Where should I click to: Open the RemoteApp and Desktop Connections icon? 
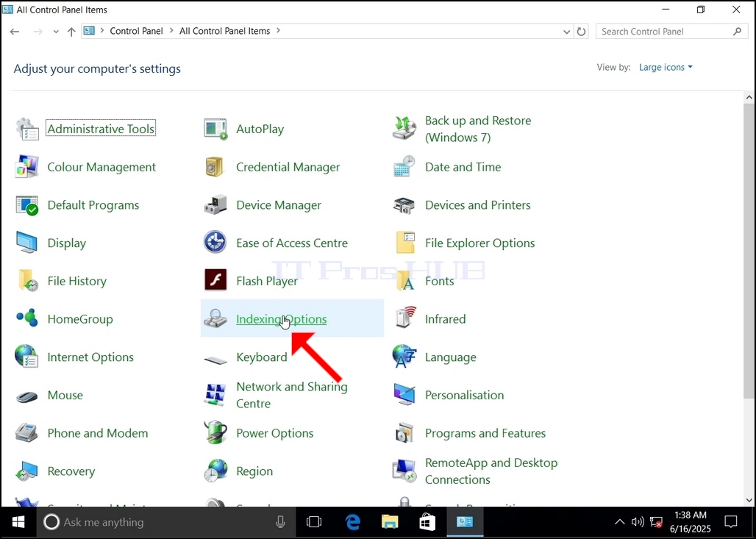(x=404, y=471)
